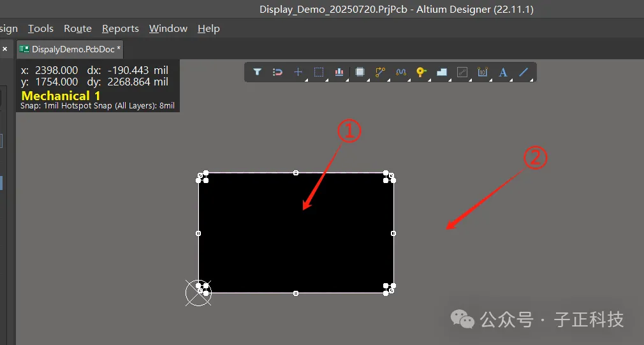The height and width of the screenshot is (345, 644).
Task: Open the Tools menu
Action: point(41,28)
